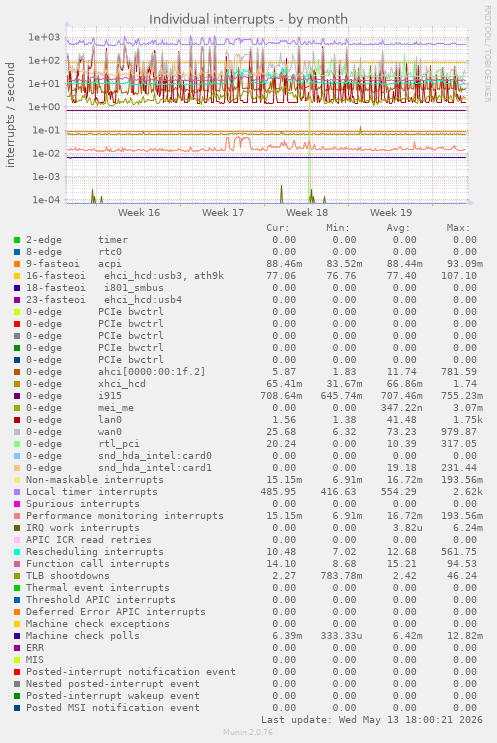This screenshot has height=743, width=497.
Task: Click the purple Local timer interrupts swatch
Action: tap(17, 492)
